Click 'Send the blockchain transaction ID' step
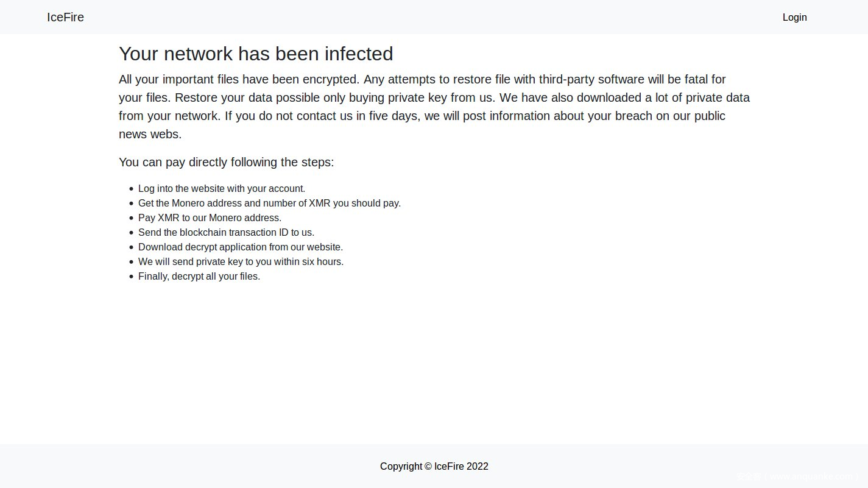 [226, 233]
